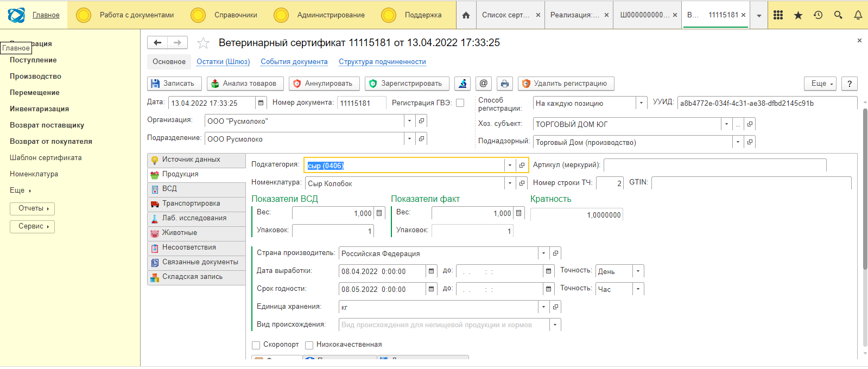868x369 pixels.
Task: Click the Удалить регистрацию button
Action: [x=566, y=84]
